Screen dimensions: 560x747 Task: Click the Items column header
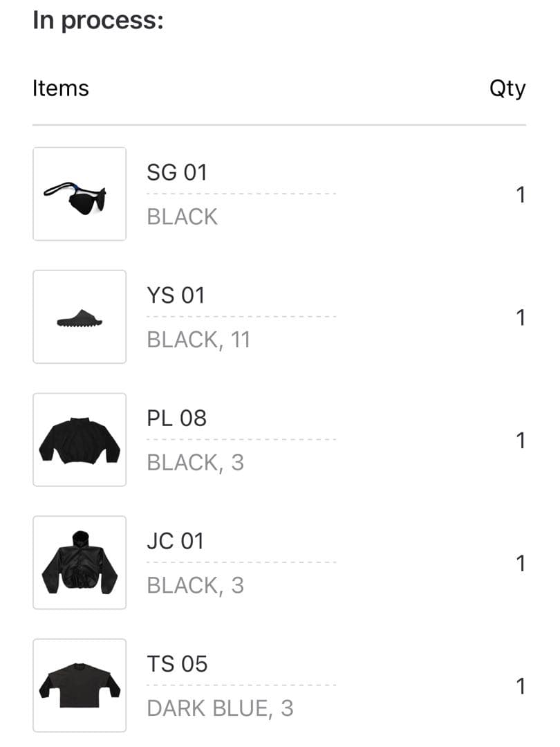61,88
